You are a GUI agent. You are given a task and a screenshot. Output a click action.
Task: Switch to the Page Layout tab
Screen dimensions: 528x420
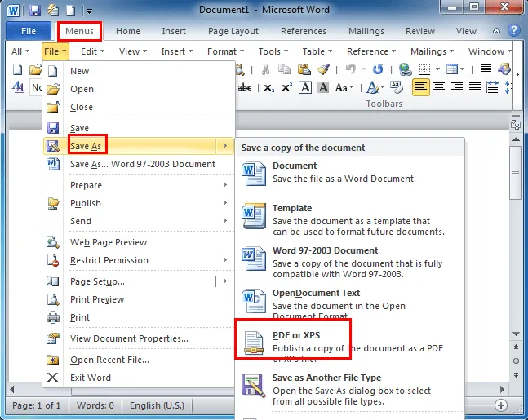point(234,31)
